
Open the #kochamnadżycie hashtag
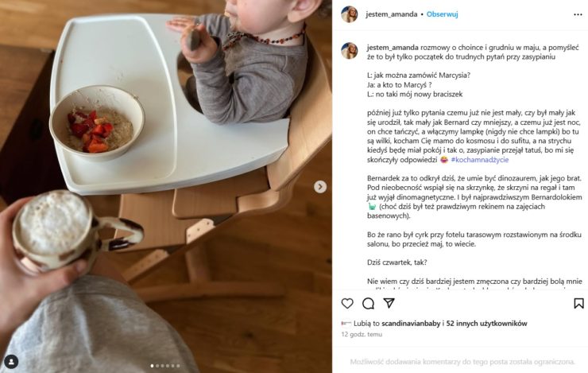tap(480, 160)
